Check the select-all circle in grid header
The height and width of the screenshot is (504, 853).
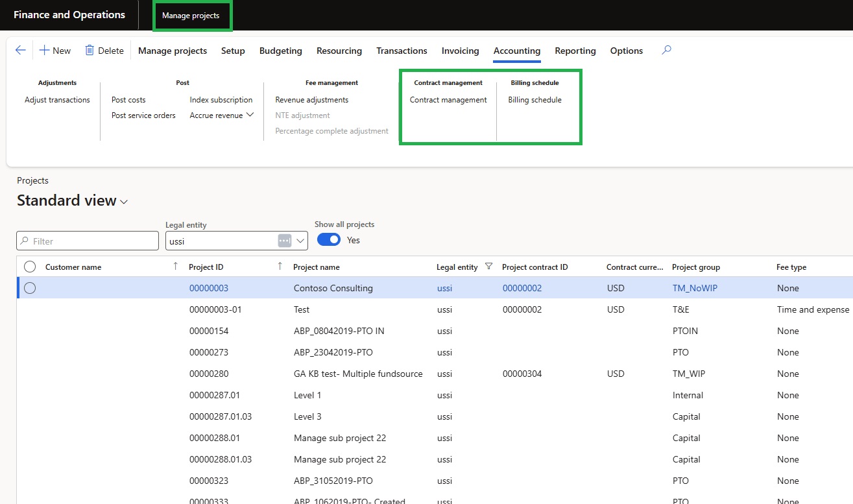click(30, 267)
